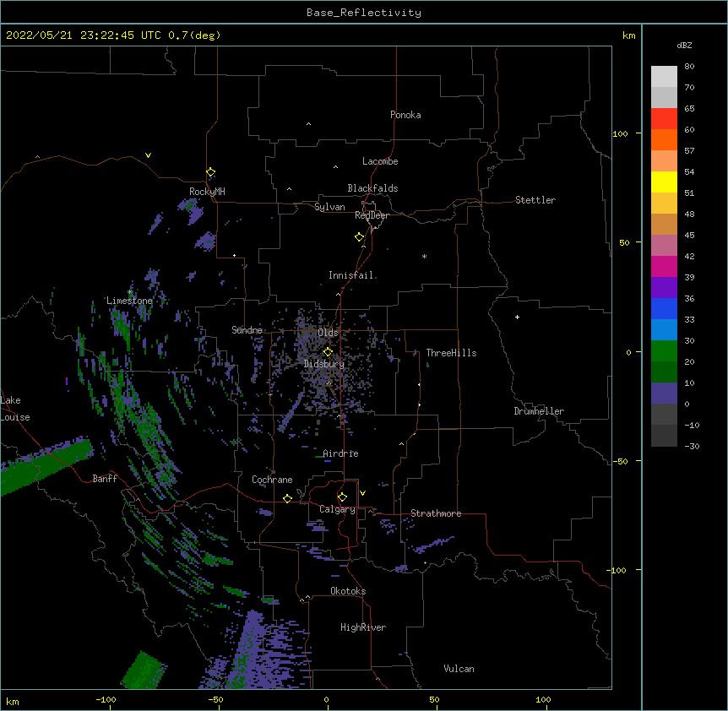This screenshot has height=711, width=728.
Task: Click the Didsbury label
Action: click(324, 364)
